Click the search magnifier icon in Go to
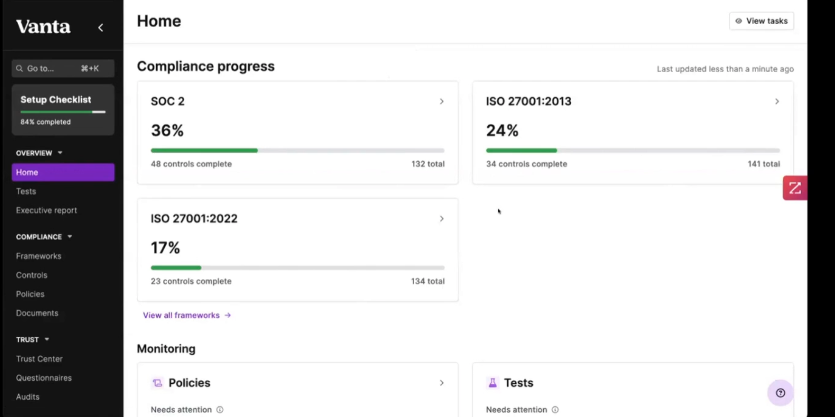 click(20, 68)
